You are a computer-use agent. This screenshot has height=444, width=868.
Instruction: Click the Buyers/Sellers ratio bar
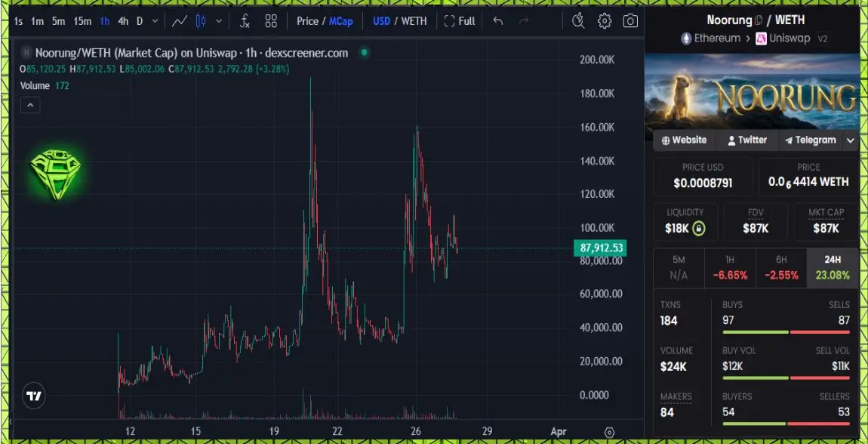coord(786,424)
